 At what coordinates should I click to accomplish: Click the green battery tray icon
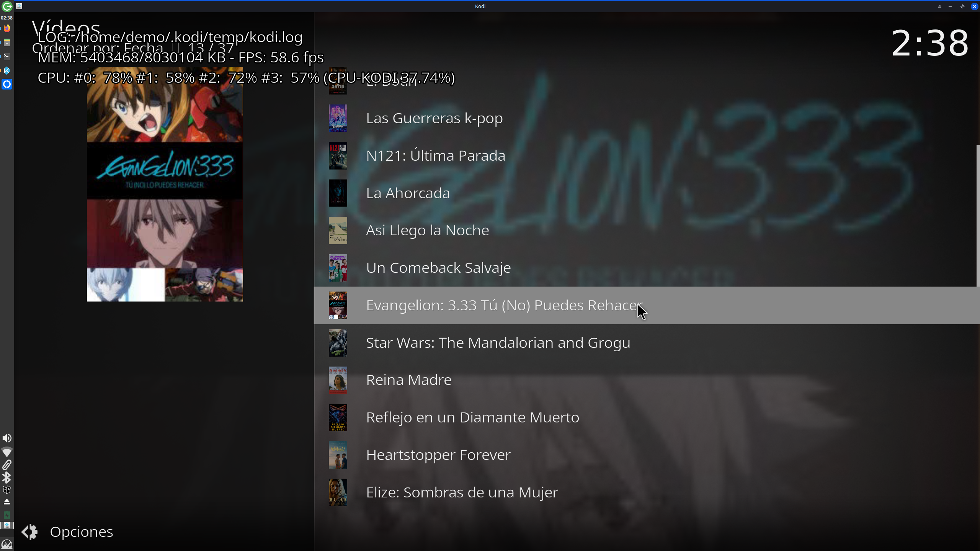point(7,515)
